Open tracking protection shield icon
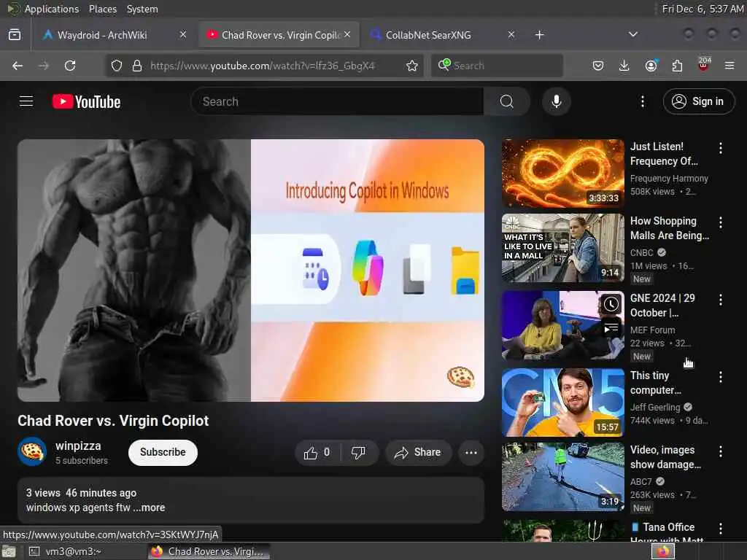 tap(116, 66)
